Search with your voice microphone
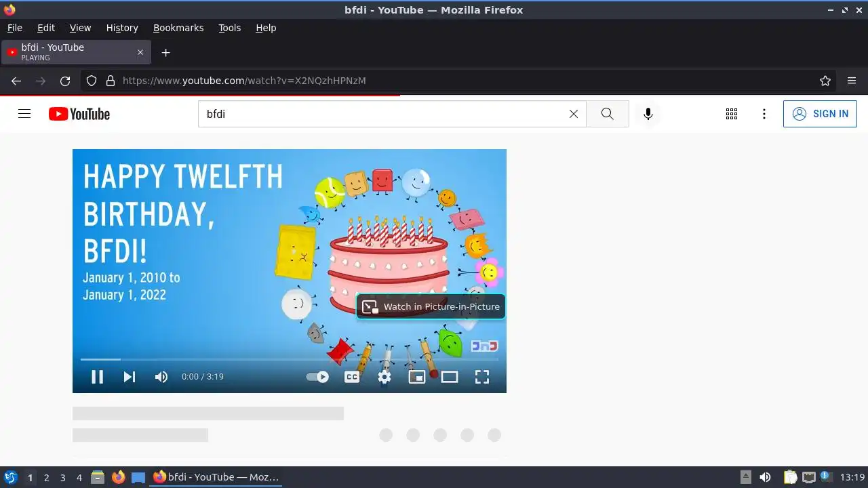 pyautogui.click(x=648, y=114)
